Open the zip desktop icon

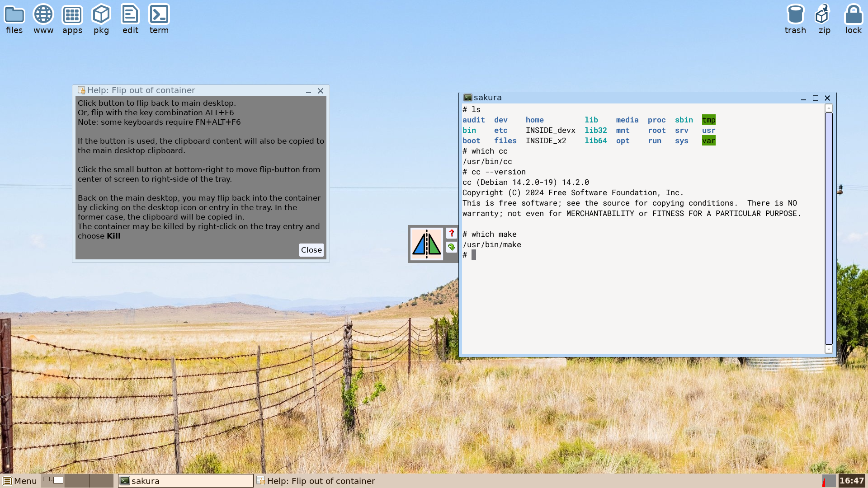click(x=824, y=19)
